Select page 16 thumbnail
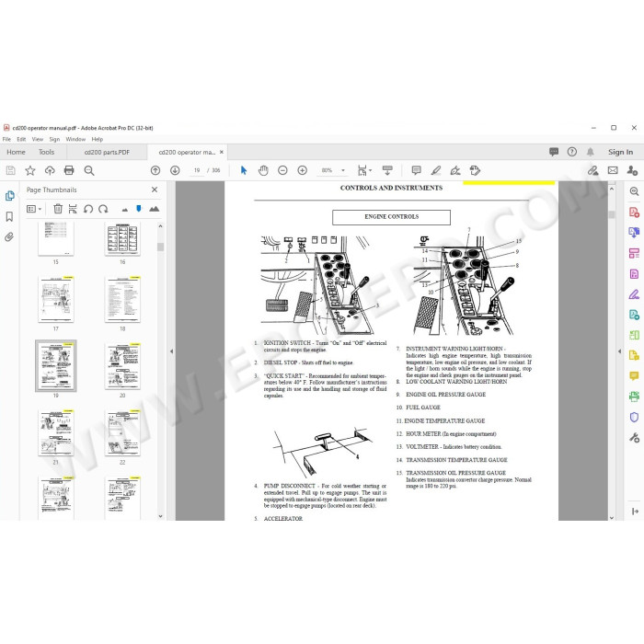 [122, 238]
